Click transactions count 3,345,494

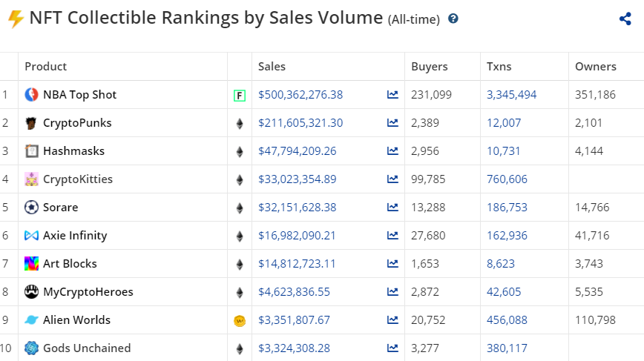511,95
